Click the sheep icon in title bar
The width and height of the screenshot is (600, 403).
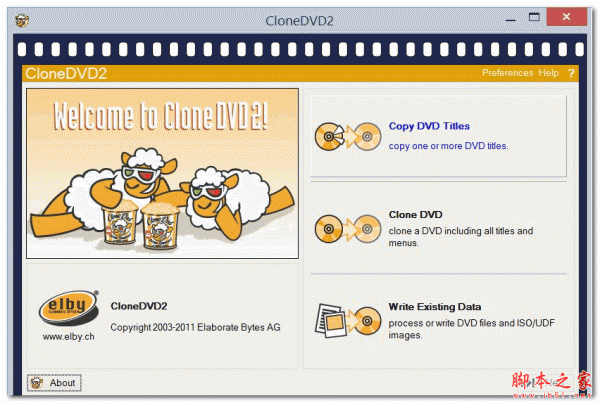pos(22,20)
